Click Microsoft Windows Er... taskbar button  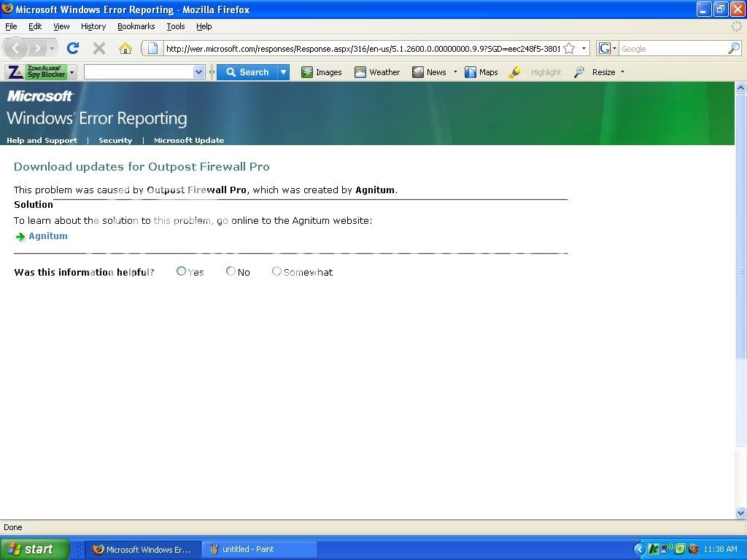142,549
